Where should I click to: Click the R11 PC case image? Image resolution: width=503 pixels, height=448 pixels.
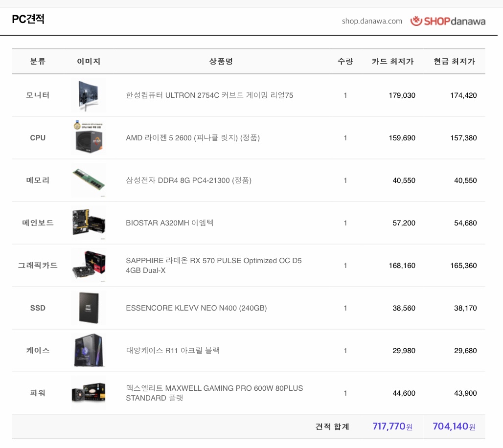coord(89,351)
